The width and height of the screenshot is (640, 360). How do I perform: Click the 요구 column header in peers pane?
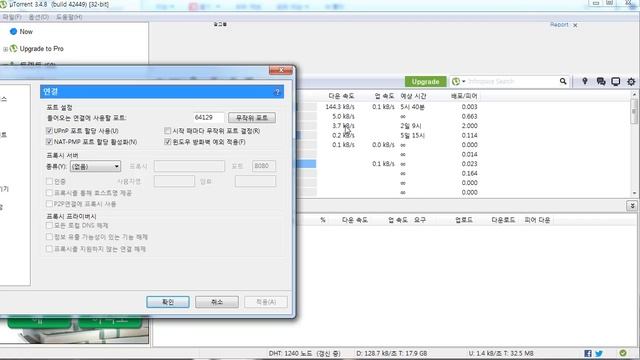tap(420, 220)
